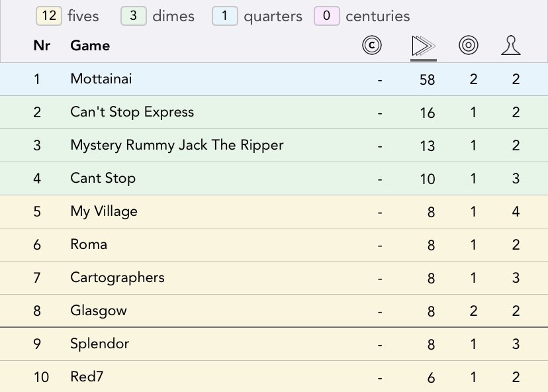548x392 pixels.
Task: Click My Village player count 4
Action: point(516,212)
